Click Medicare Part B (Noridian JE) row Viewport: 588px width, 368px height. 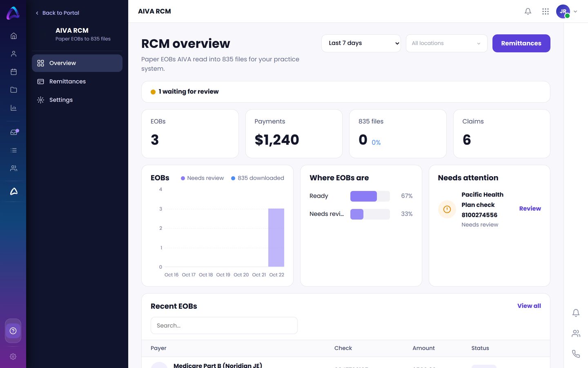(346, 364)
